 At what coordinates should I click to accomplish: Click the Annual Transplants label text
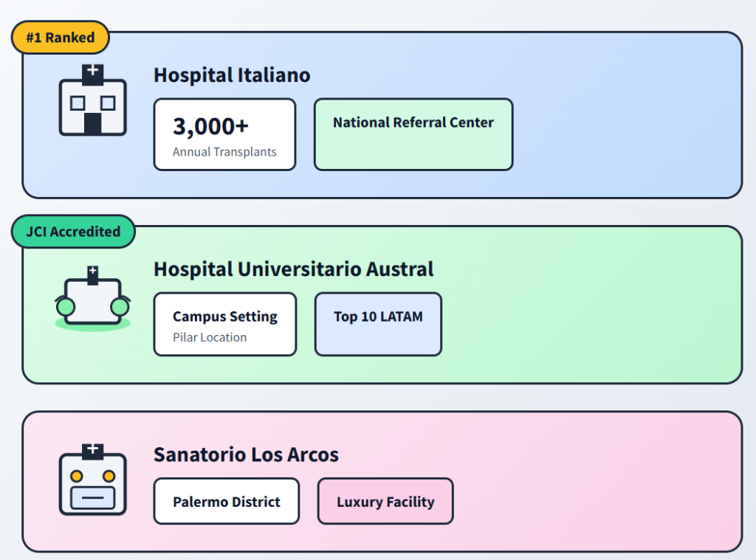pos(224,152)
